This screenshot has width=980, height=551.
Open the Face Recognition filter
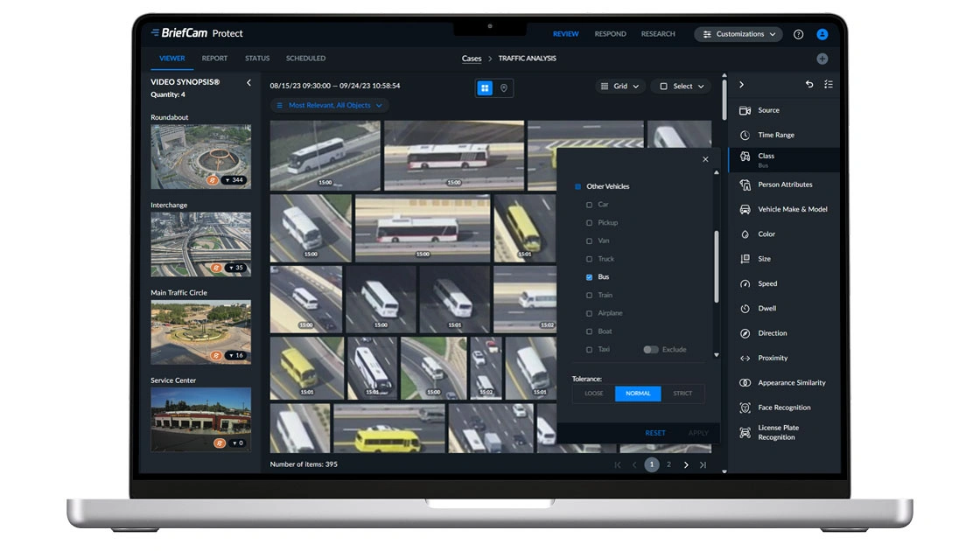pyautogui.click(x=783, y=408)
